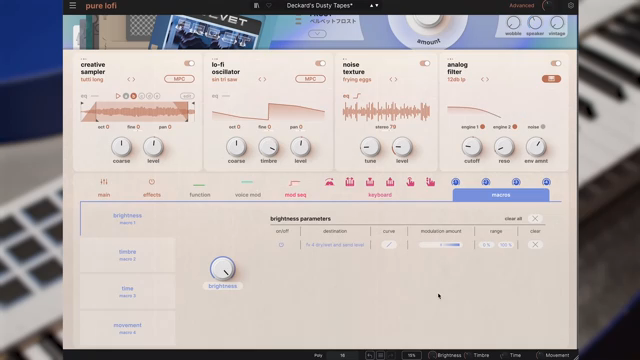Viewport: 640px width, 360px height.
Task: Switch to the effects tab
Action: [x=152, y=188]
